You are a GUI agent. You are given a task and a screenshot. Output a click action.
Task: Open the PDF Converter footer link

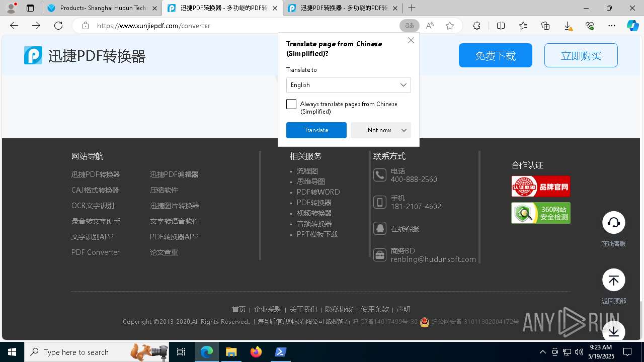coord(96,252)
